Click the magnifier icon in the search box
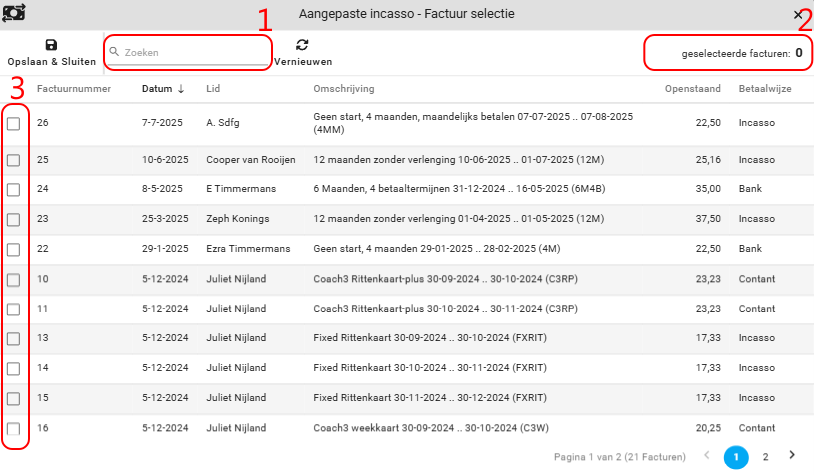 (116, 52)
